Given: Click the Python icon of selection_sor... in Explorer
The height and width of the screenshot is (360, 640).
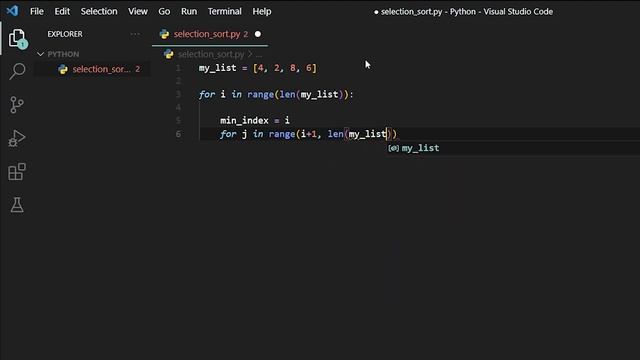Looking at the screenshot, I should coord(63,69).
